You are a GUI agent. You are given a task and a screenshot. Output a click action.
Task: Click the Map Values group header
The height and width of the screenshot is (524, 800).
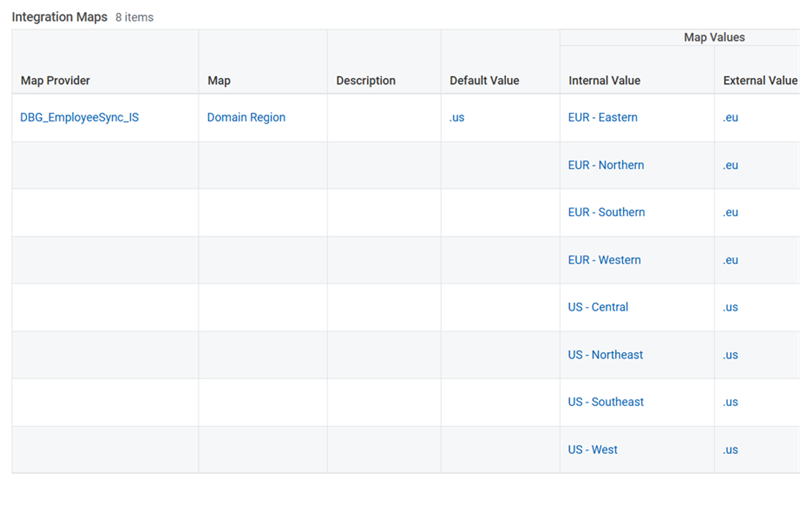tap(714, 37)
